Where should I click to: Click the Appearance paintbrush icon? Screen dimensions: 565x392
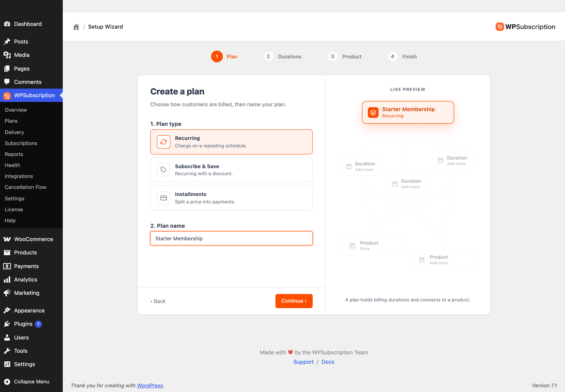click(7, 310)
